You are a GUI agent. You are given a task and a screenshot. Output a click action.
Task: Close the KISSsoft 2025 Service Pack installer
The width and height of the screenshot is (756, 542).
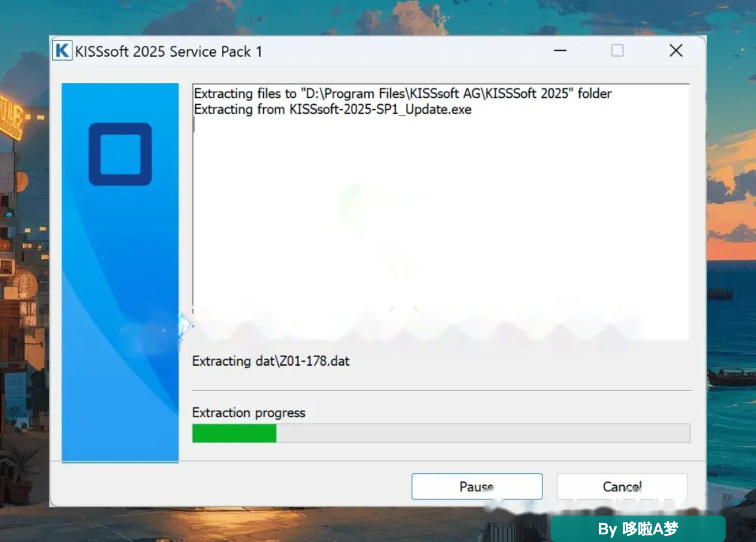(x=676, y=51)
